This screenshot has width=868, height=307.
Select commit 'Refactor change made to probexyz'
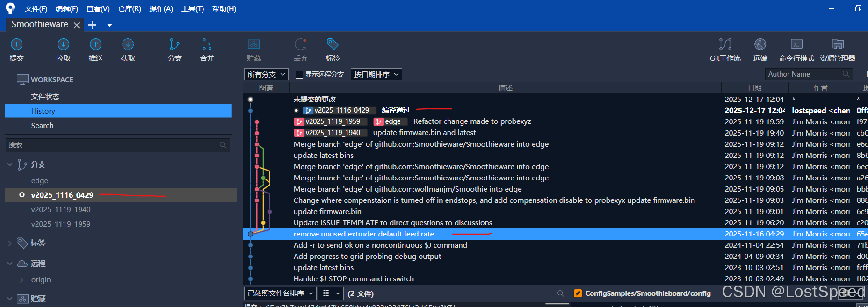click(556, 121)
